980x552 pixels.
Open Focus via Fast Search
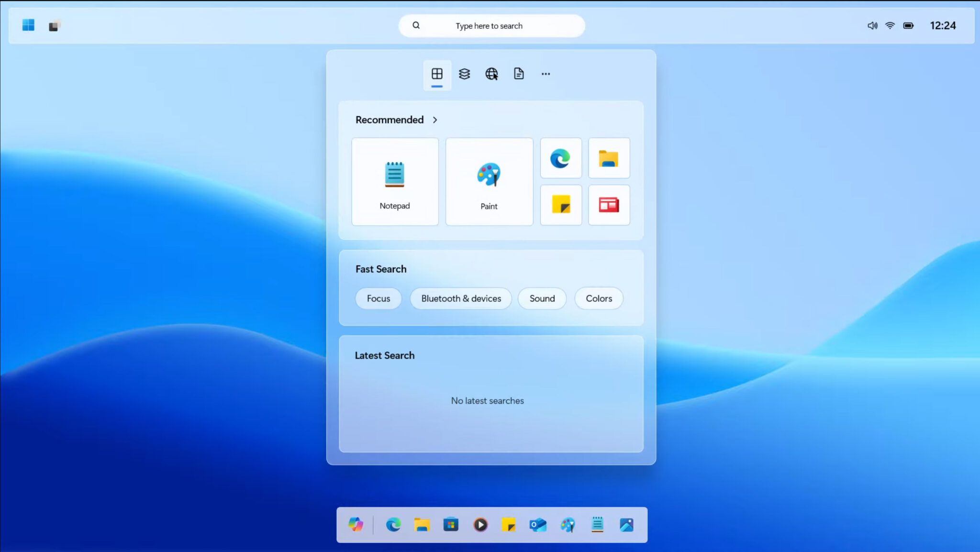coord(378,298)
